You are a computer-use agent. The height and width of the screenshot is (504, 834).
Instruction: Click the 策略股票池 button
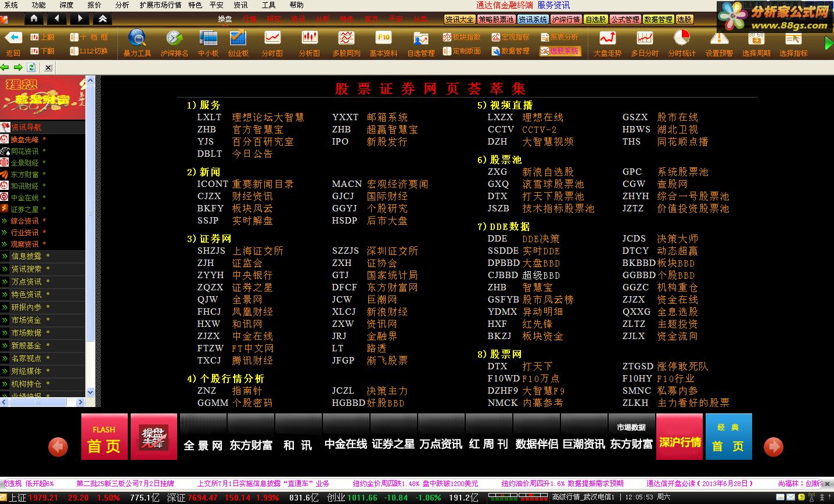pos(496,19)
